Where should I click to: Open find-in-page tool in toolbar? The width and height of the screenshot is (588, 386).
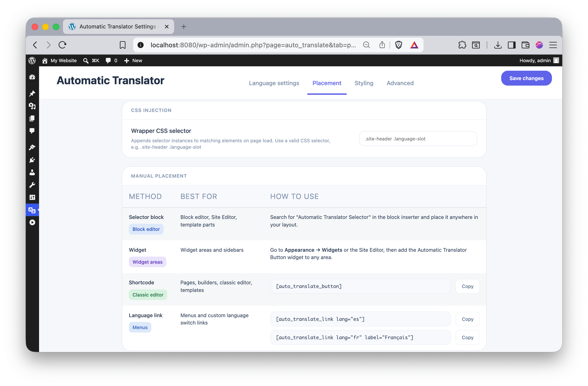(476, 45)
